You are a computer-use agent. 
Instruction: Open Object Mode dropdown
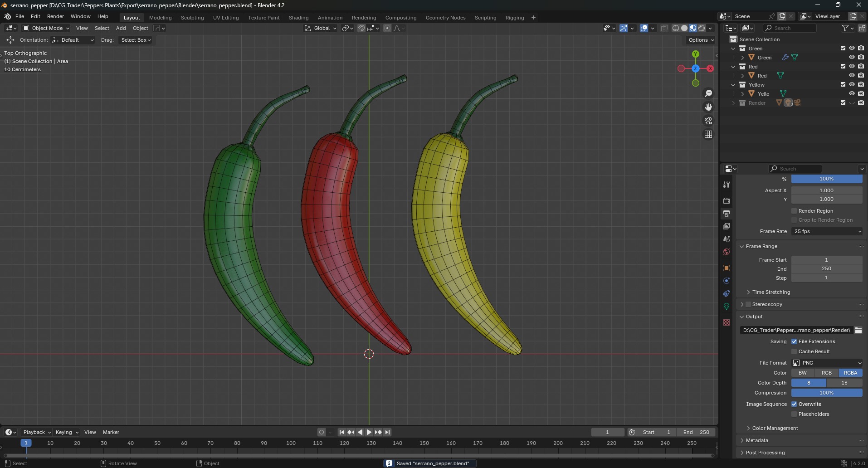click(46, 28)
